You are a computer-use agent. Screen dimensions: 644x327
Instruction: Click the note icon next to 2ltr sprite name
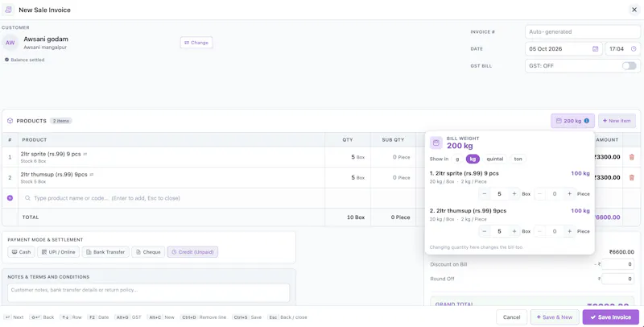click(85, 154)
